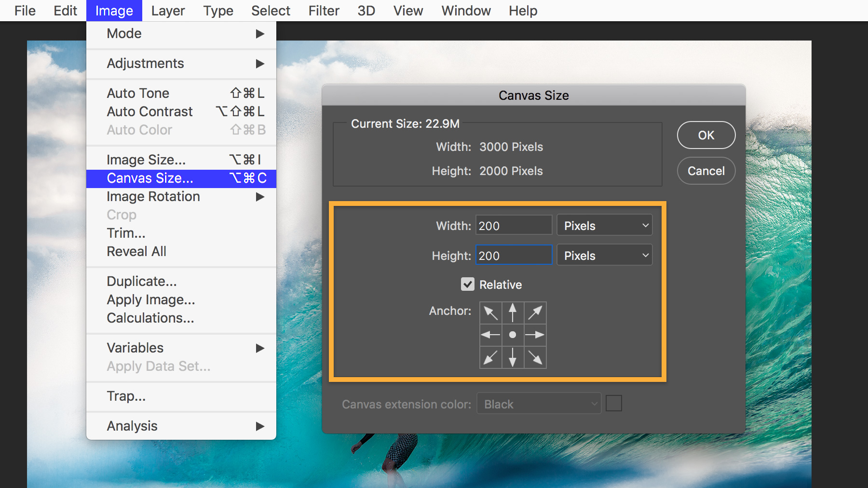Open the Width units dropdown
This screenshot has height=488, width=868.
coord(604,225)
